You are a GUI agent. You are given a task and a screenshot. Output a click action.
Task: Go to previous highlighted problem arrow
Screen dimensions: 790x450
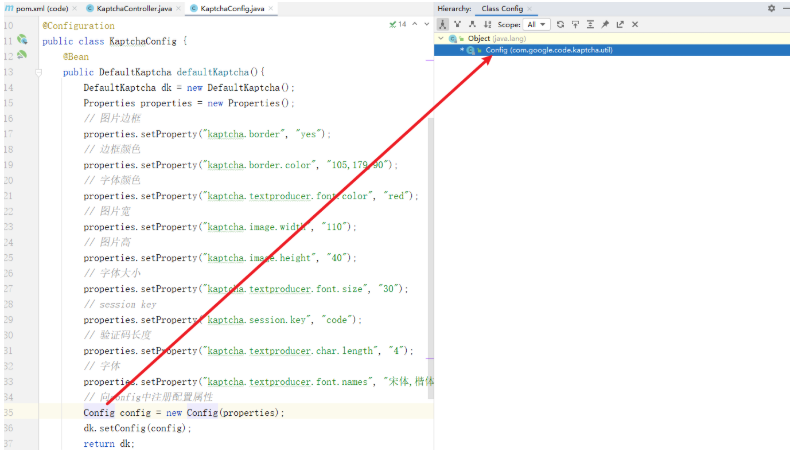tap(415, 24)
